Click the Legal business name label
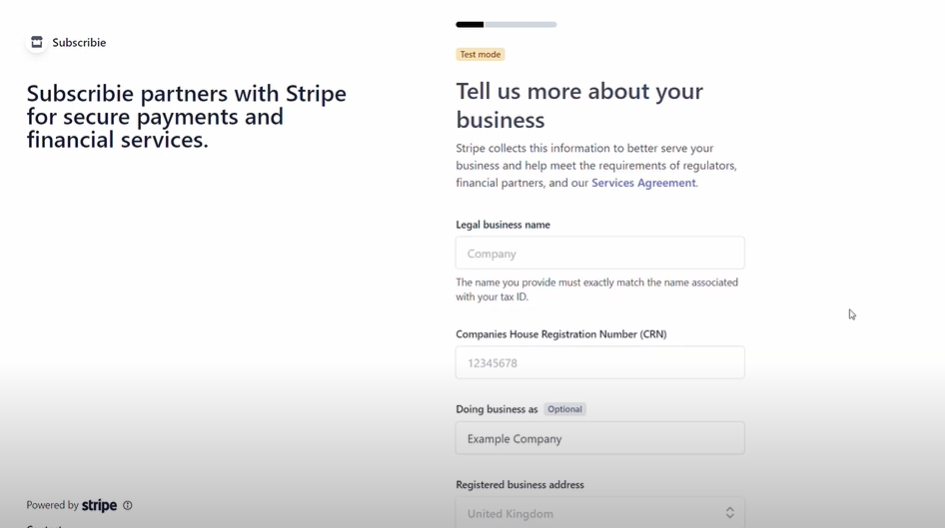 [x=503, y=225]
